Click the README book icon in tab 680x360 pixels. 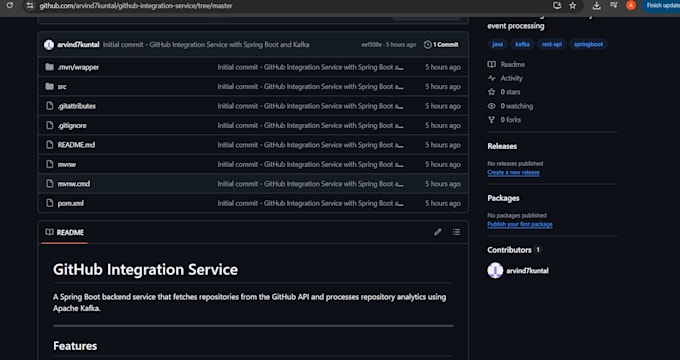point(49,232)
